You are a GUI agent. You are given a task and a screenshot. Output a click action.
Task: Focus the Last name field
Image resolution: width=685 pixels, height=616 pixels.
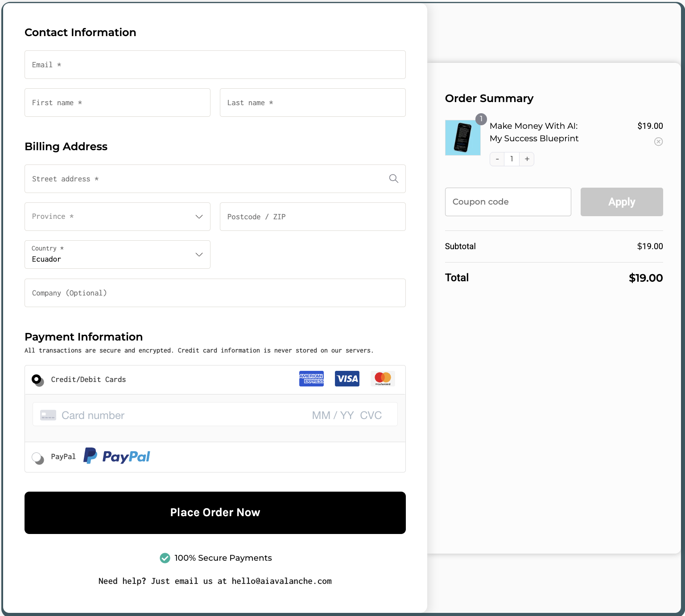coord(313,103)
